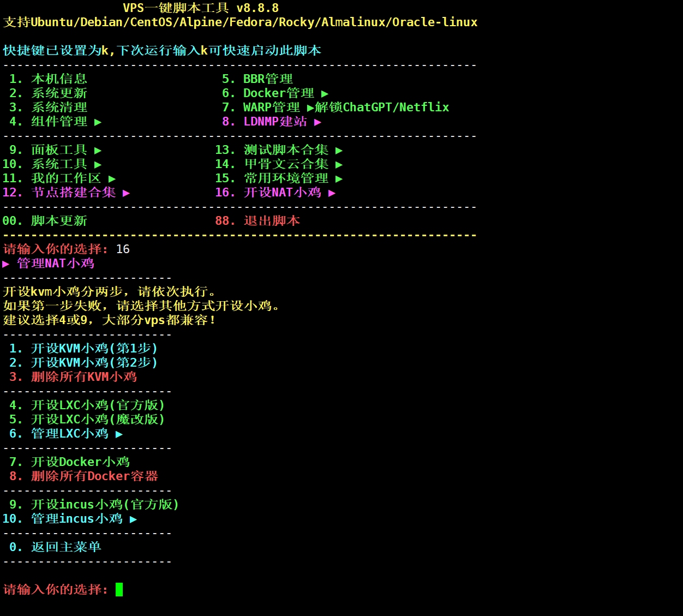The height and width of the screenshot is (616, 683).
Task: Select menu entry 本机信息
Action: (x=59, y=79)
